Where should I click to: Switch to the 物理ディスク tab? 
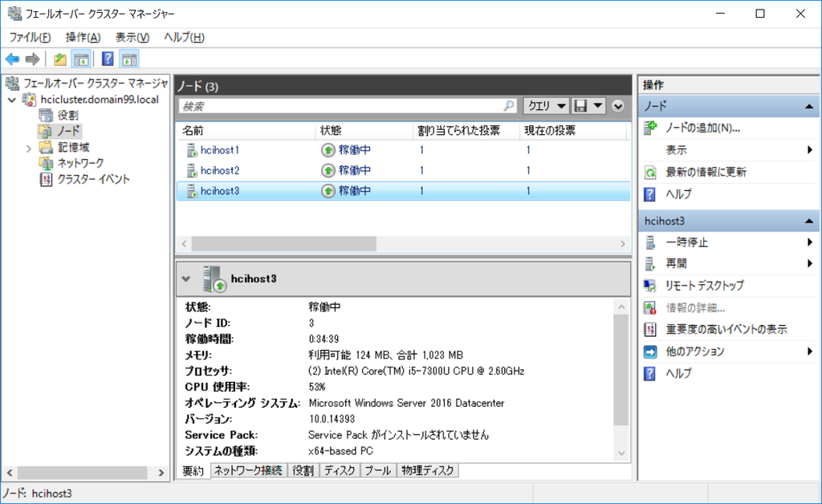click(x=427, y=470)
